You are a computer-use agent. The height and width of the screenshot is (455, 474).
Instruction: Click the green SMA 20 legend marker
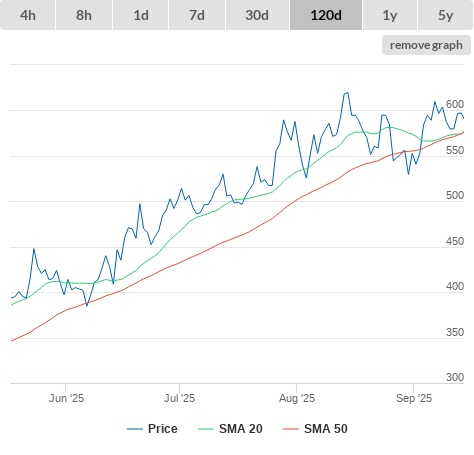point(206,429)
